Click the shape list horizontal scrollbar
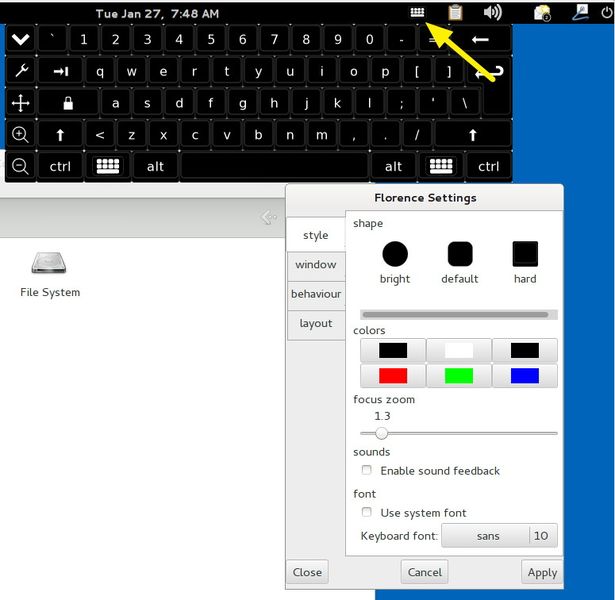615x600 pixels. pyautogui.click(x=455, y=315)
